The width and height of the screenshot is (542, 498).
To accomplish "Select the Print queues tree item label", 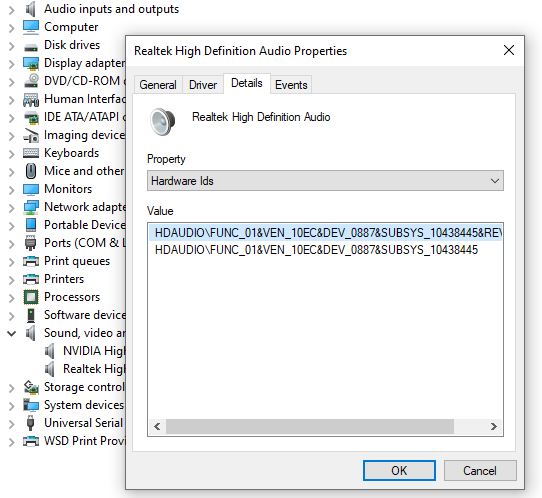I will (77, 261).
